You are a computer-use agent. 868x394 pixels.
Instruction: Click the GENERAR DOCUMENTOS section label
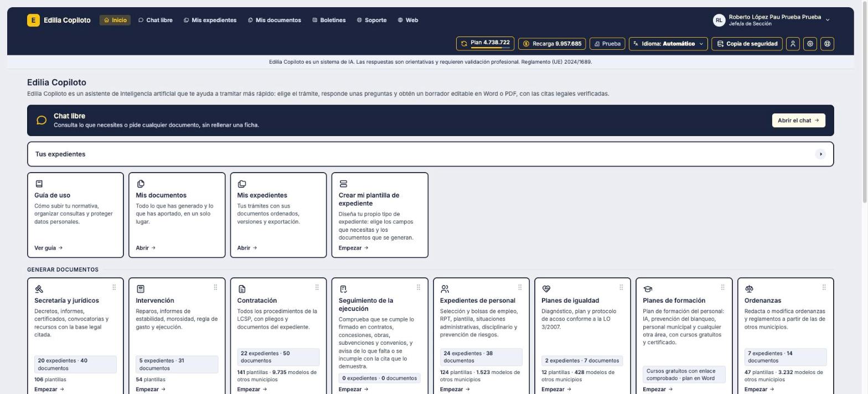point(63,270)
